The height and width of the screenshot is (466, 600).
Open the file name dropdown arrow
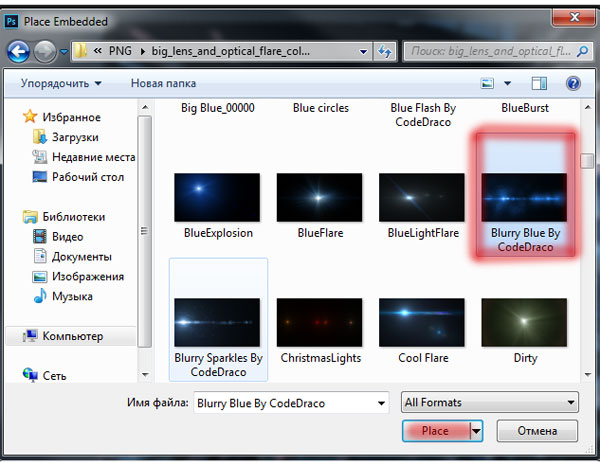pos(382,403)
